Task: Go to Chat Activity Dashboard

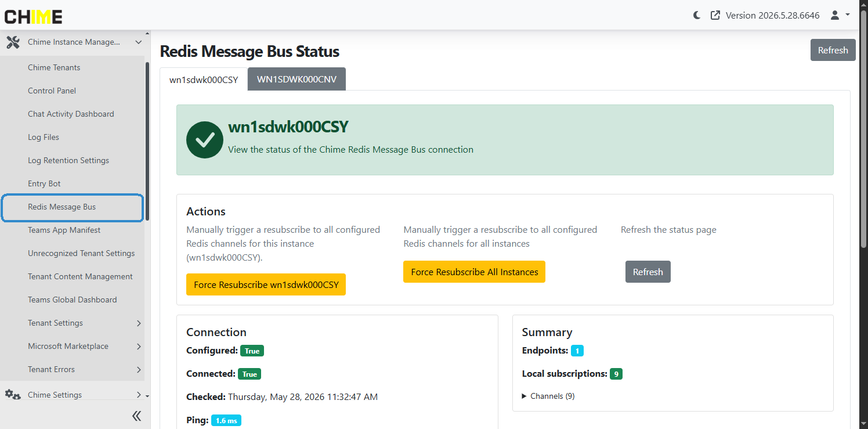Action: tap(71, 114)
